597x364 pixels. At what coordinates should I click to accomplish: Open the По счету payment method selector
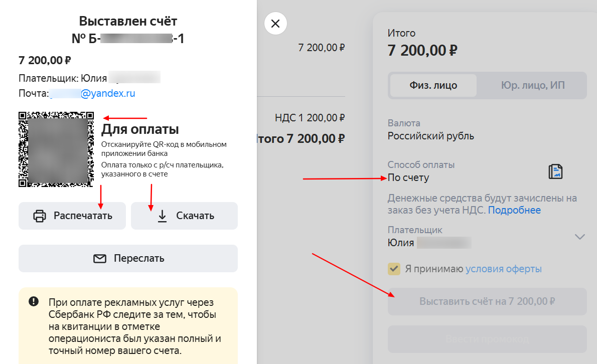(408, 177)
